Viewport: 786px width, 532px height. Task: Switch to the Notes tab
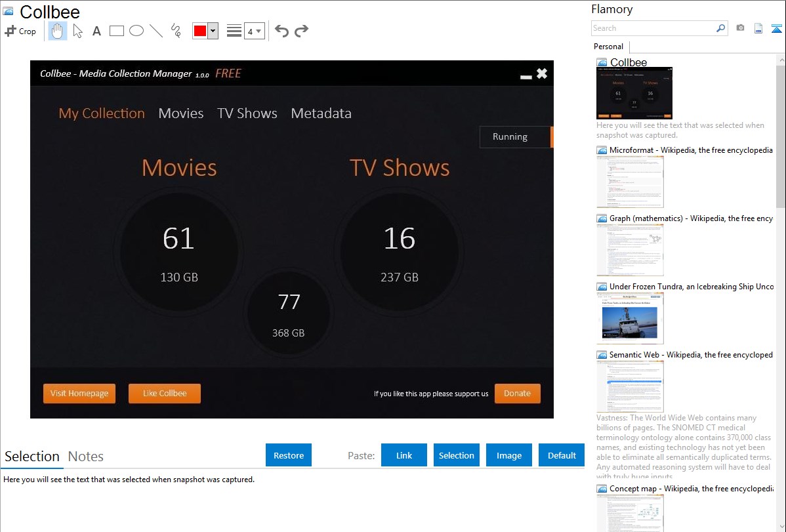point(86,457)
